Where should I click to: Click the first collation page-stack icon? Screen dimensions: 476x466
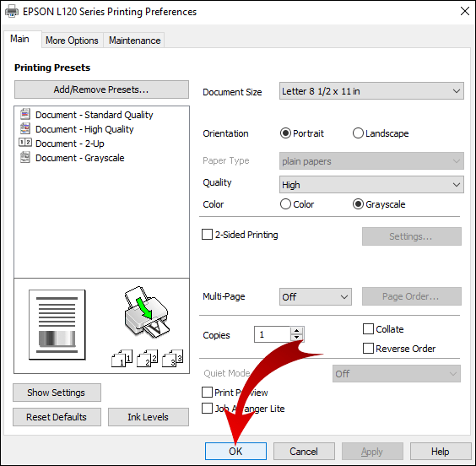[122, 358]
